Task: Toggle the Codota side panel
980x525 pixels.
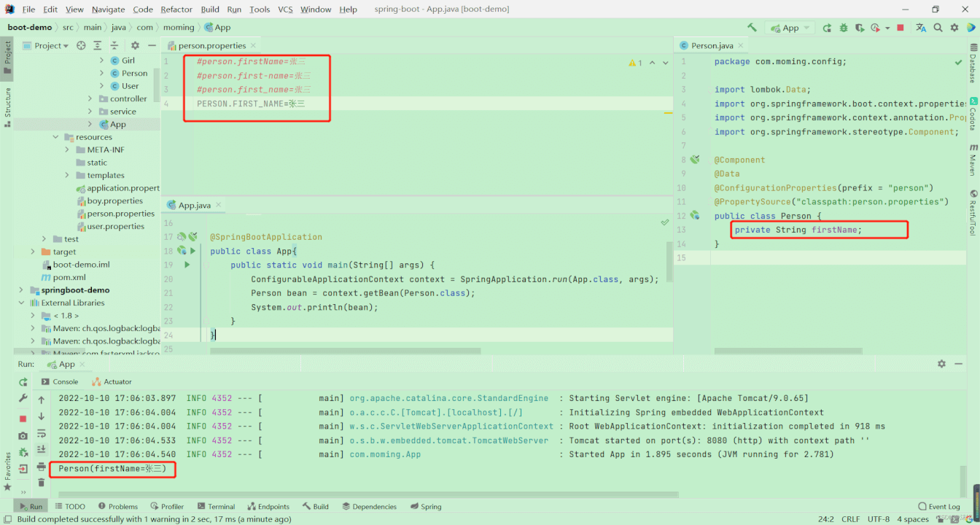Action: tap(973, 114)
